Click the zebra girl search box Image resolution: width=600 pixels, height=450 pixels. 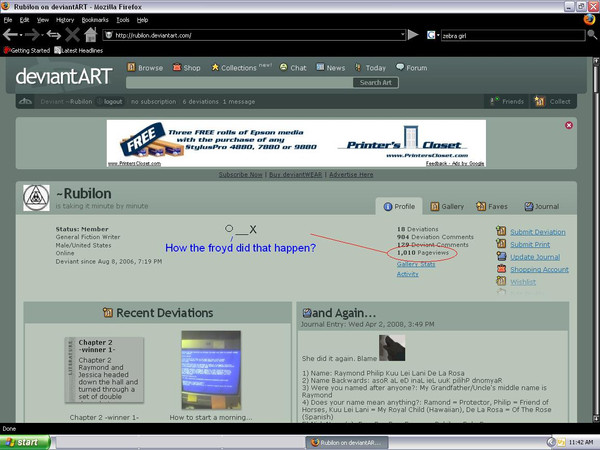pos(513,36)
